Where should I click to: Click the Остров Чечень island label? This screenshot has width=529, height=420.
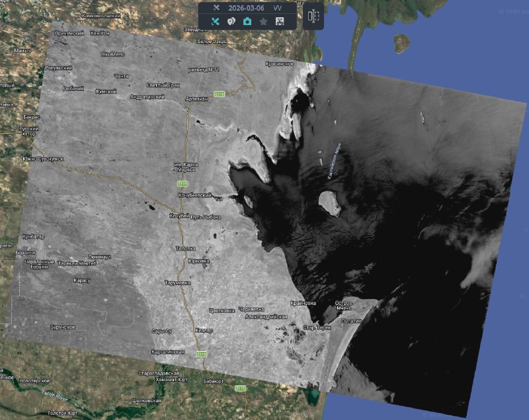(349, 306)
